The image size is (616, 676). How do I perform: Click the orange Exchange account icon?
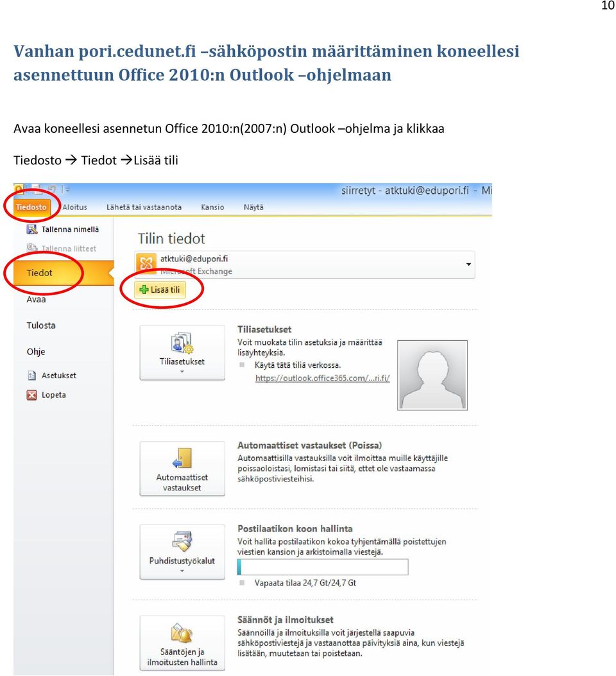pyautogui.click(x=146, y=263)
